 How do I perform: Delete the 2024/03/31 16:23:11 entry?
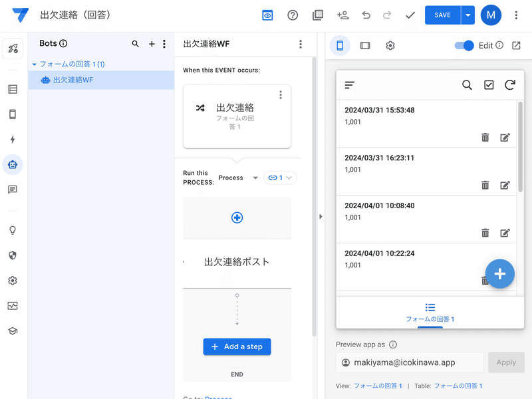tap(485, 186)
